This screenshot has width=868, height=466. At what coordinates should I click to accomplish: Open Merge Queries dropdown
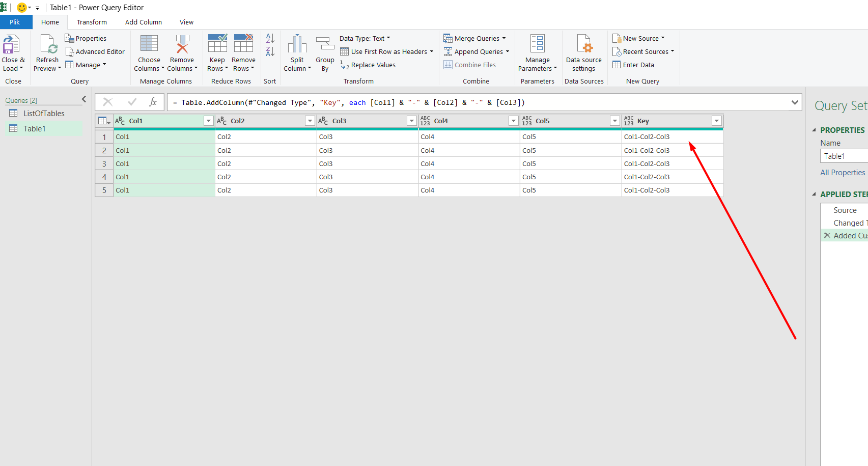pyautogui.click(x=474, y=38)
